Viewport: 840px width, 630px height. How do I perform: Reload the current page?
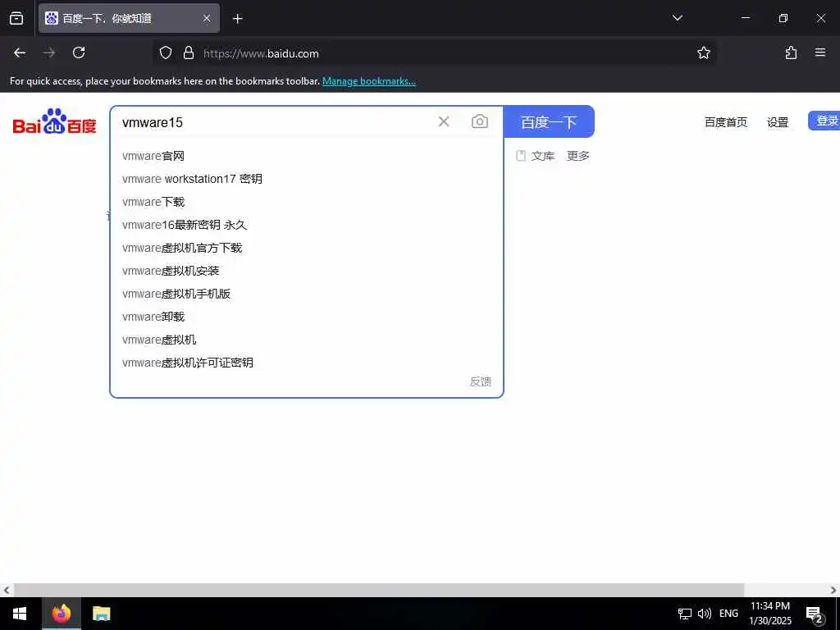tap(79, 52)
